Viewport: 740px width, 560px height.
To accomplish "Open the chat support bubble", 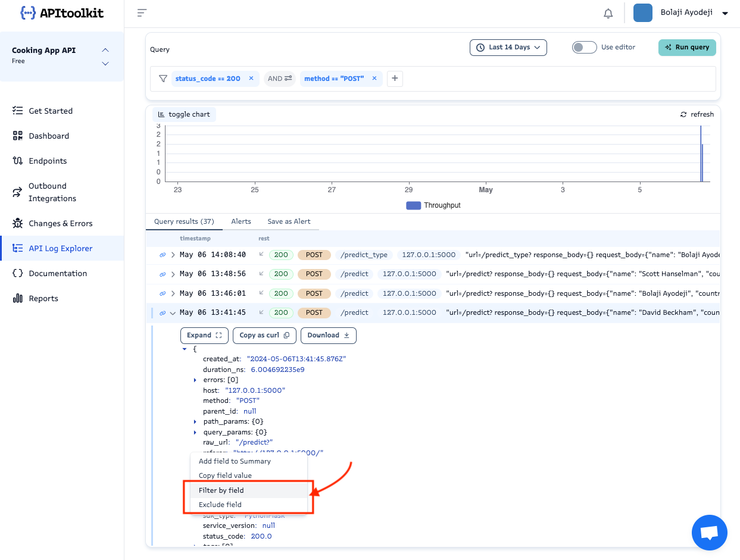I will pos(709,532).
